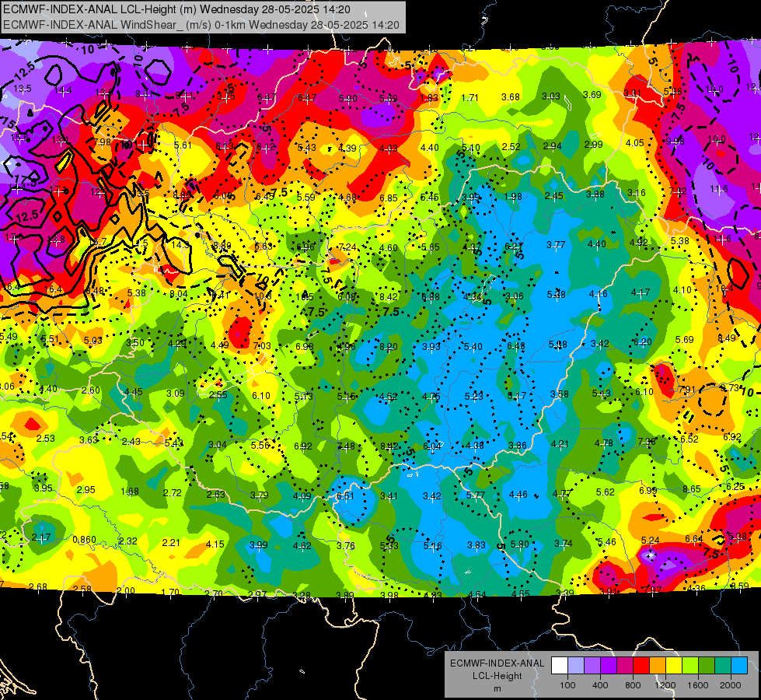
Task: Click the grid value 3.76
Action: (x=346, y=546)
